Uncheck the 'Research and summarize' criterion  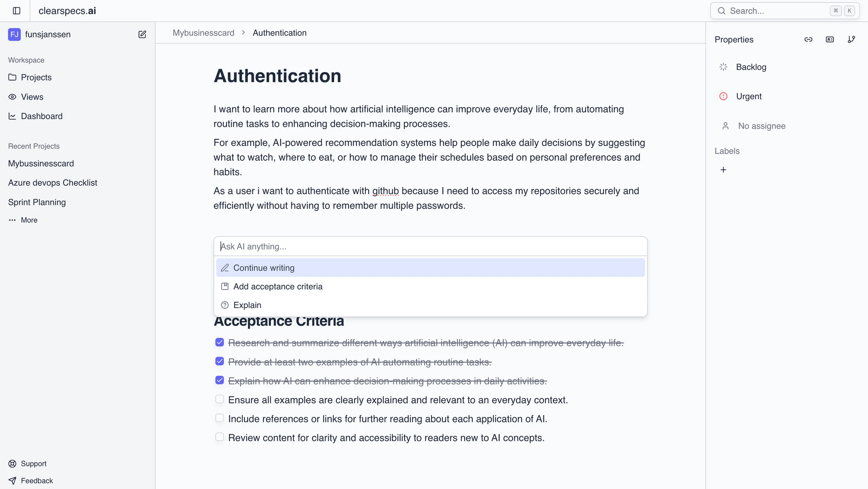(219, 343)
